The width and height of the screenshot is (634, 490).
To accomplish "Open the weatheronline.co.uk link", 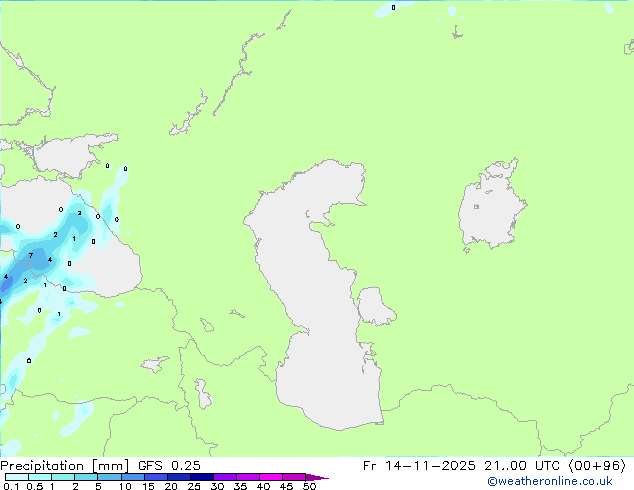I will [x=550, y=481].
